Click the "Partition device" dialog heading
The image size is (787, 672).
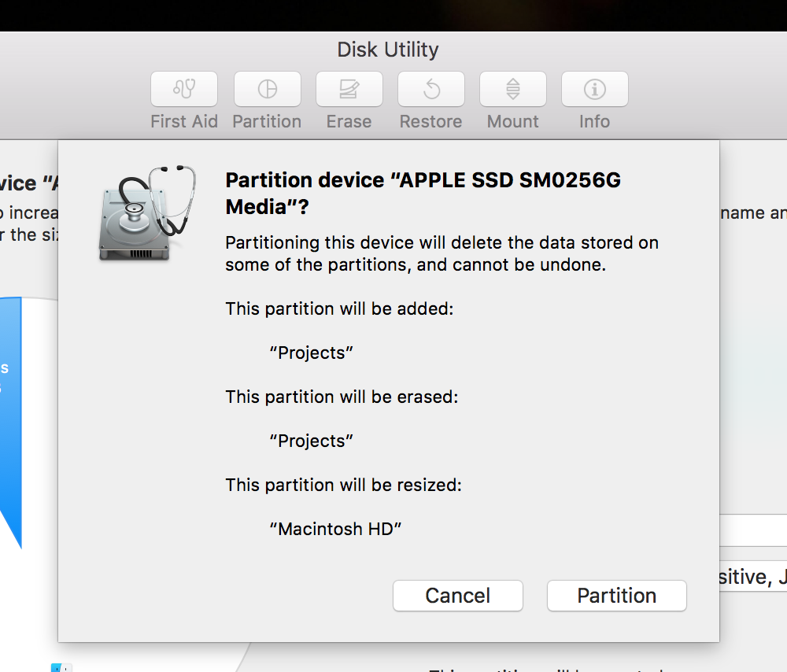423,194
